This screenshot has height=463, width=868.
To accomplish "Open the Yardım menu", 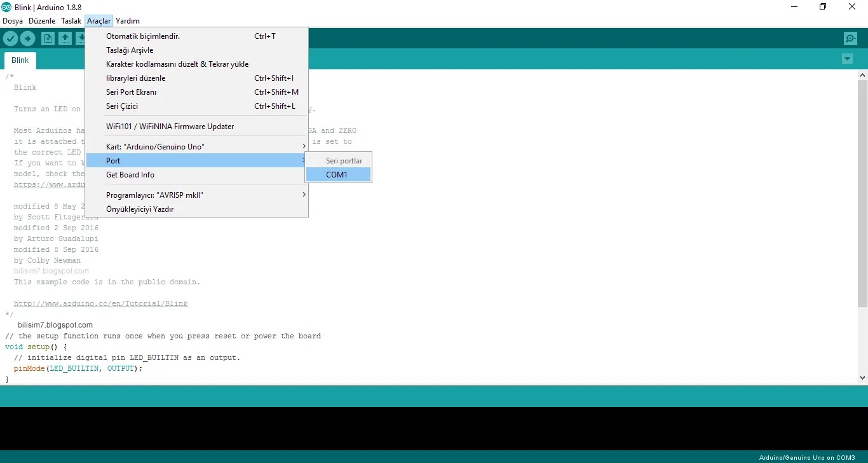I will pyautogui.click(x=128, y=21).
